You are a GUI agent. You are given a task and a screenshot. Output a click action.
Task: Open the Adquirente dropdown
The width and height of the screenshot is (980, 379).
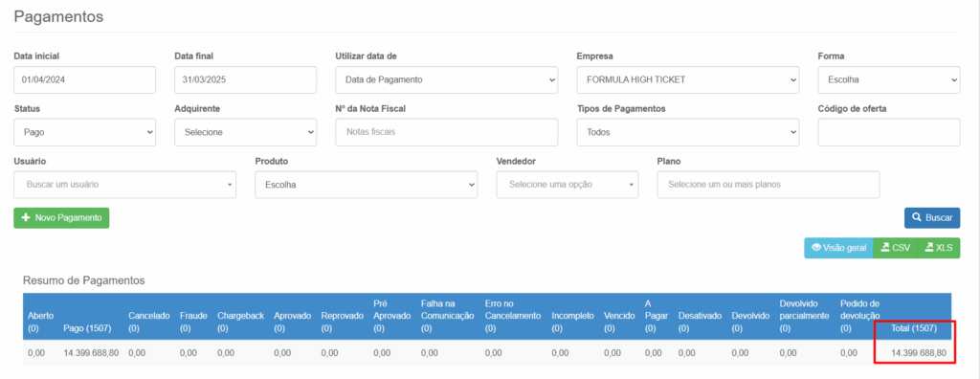[x=245, y=133]
